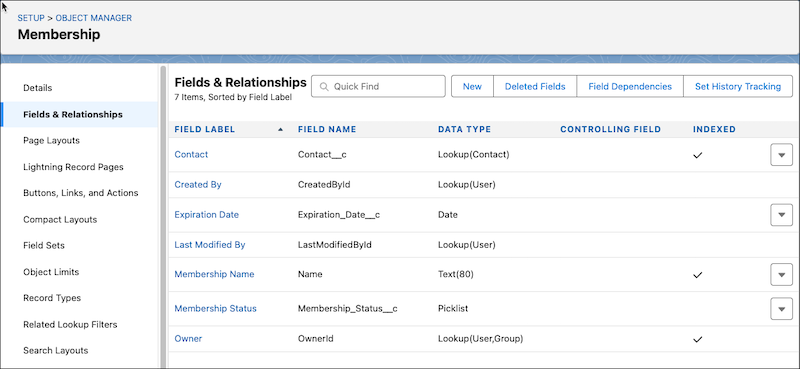Viewport: 800px width, 369px height.
Task: Go to Setup breadcrumb link
Action: (x=31, y=18)
